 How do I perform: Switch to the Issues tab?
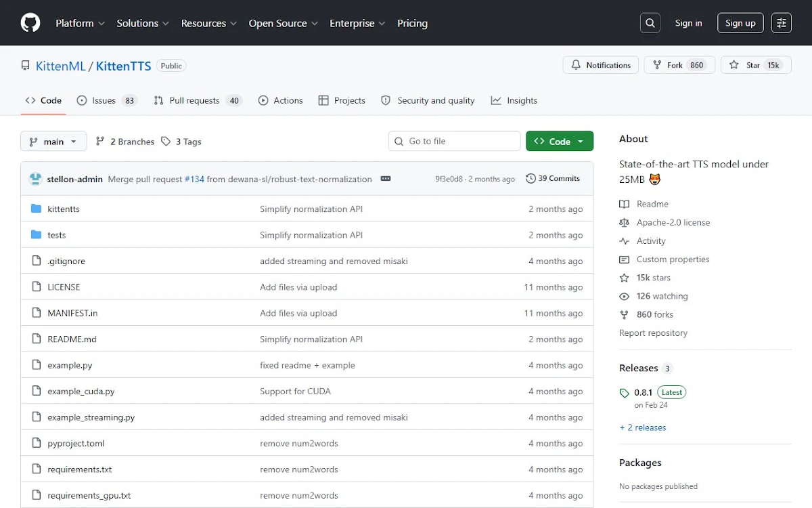pyautogui.click(x=107, y=100)
